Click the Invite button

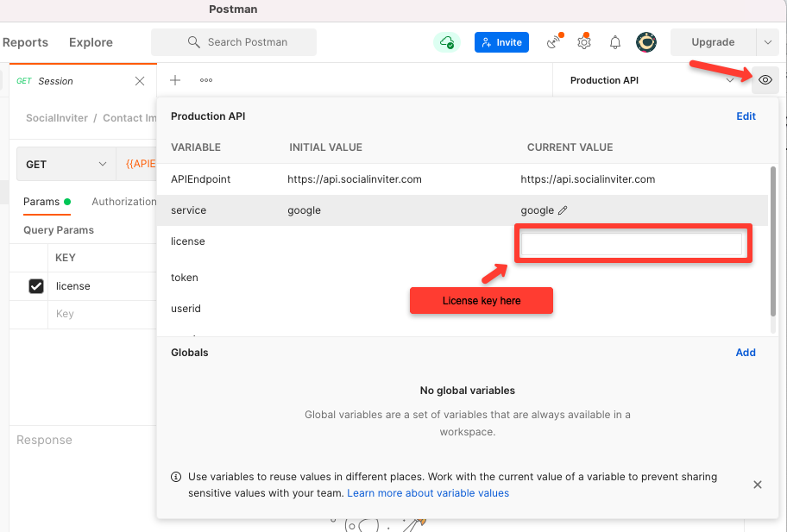pos(501,42)
